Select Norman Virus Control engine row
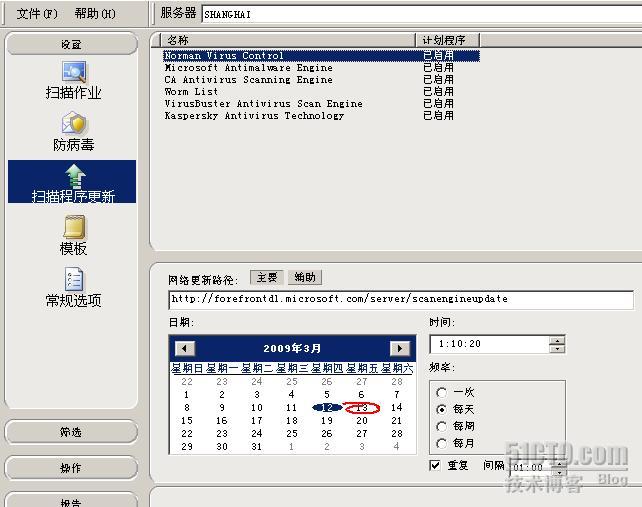This screenshot has height=507, width=642. pos(321,56)
